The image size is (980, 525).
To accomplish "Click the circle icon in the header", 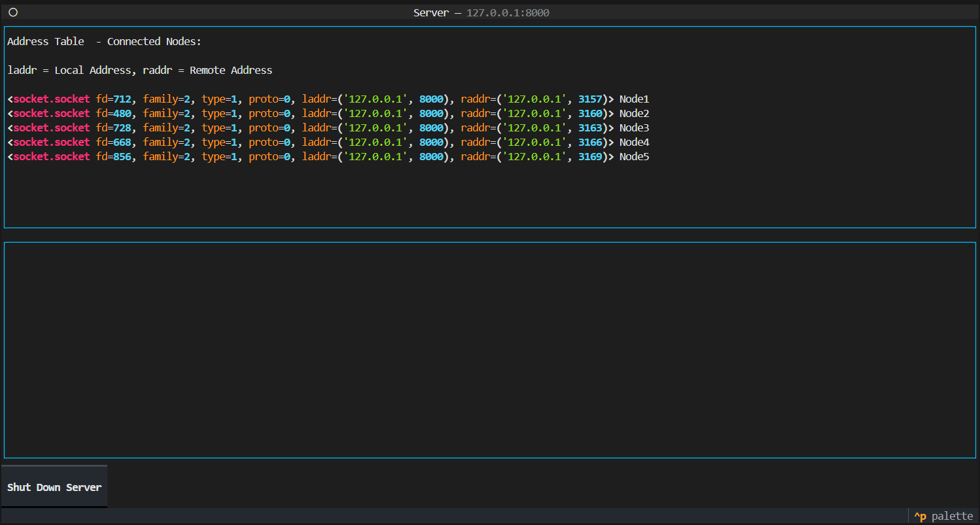I will 13,12.
